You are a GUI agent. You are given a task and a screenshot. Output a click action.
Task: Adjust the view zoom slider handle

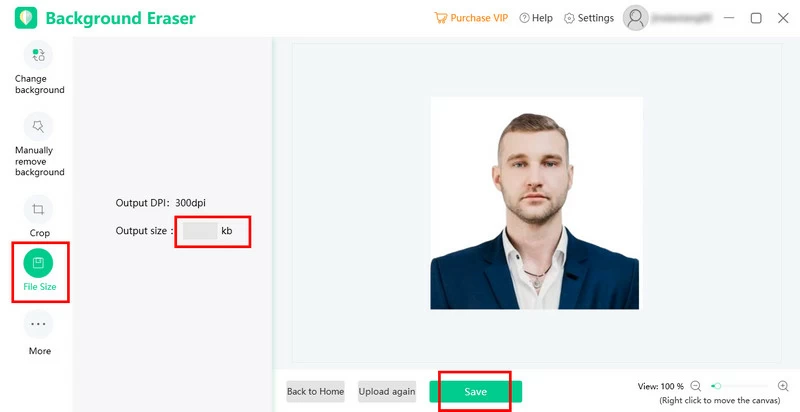click(x=717, y=387)
